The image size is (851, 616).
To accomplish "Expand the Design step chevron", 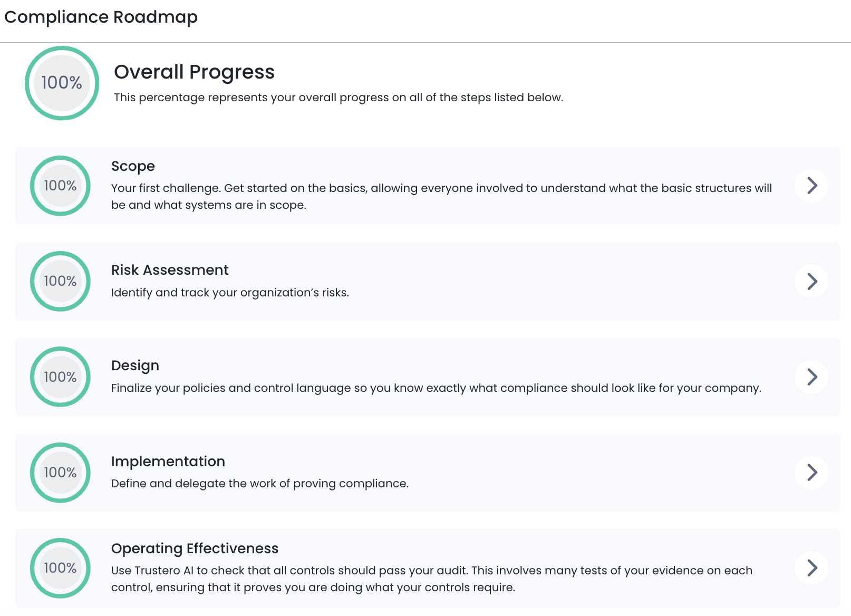I will (811, 377).
